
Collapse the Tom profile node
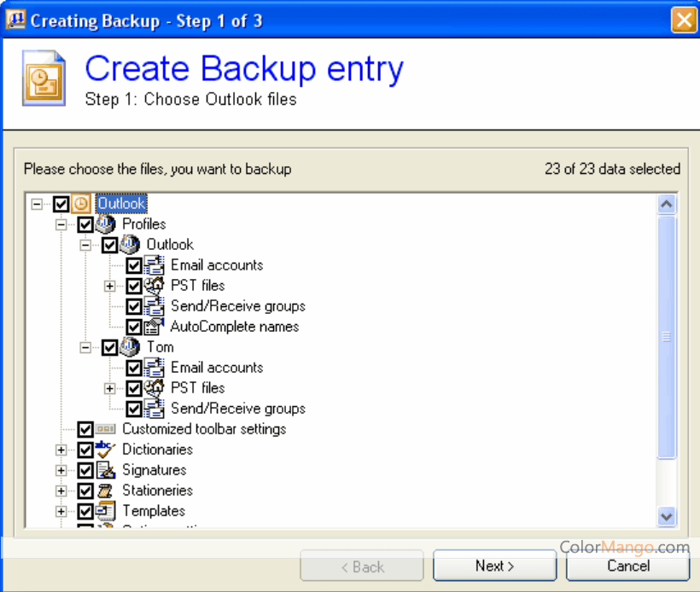85,347
